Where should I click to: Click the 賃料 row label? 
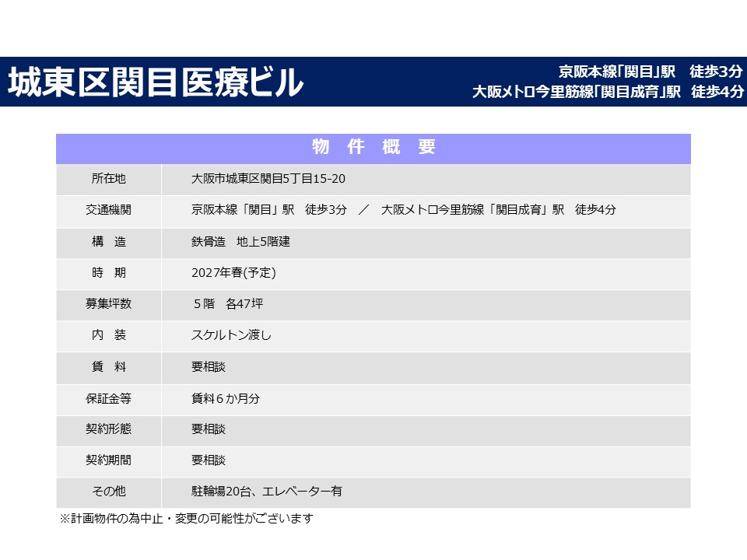pyautogui.click(x=108, y=366)
